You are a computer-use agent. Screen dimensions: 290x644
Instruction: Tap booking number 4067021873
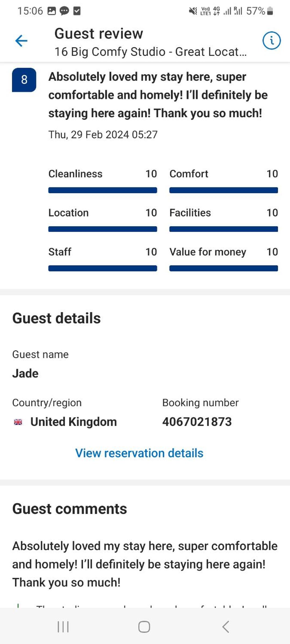click(x=197, y=422)
